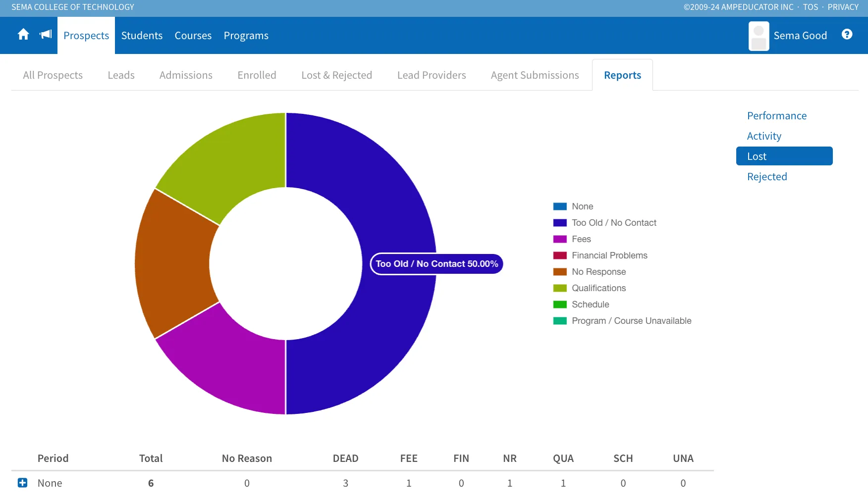Open the announcements megaphone icon

click(x=46, y=34)
